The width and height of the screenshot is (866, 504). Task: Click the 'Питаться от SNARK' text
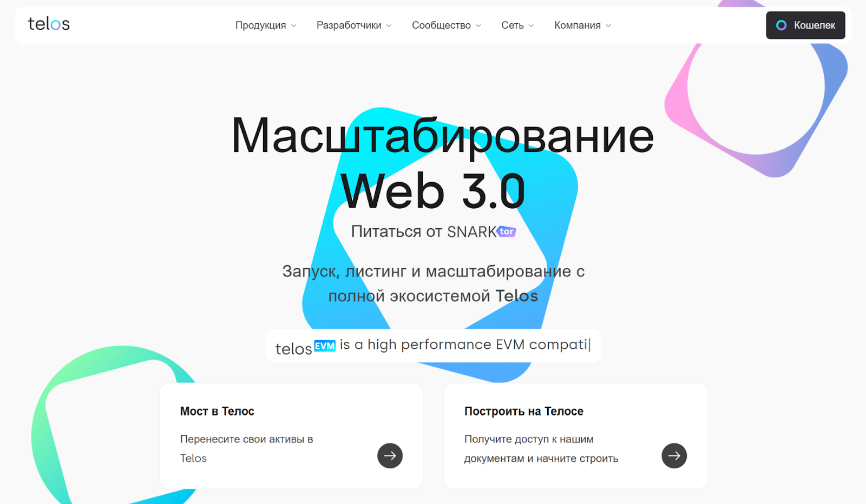click(424, 231)
